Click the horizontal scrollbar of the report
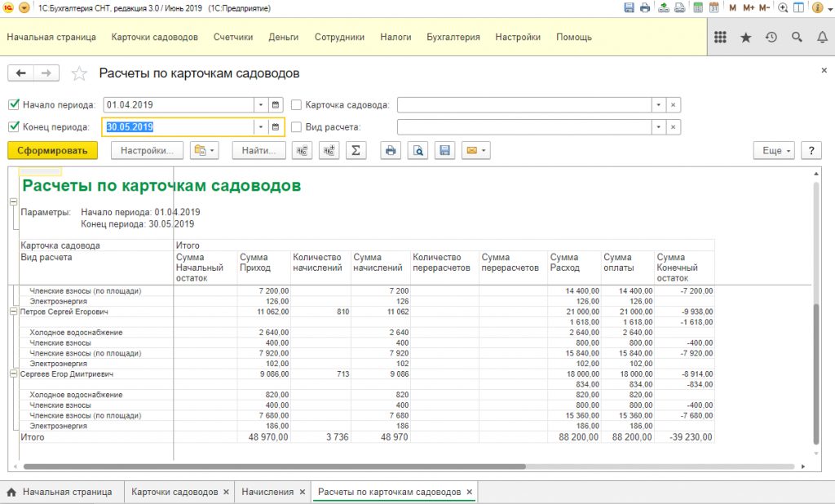This screenshot has width=835, height=504. pos(275,466)
